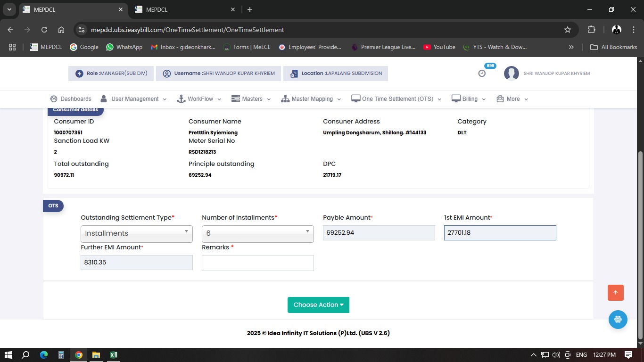Open the YouTube bookmark
Screen dimensions: 644x362
point(439,47)
